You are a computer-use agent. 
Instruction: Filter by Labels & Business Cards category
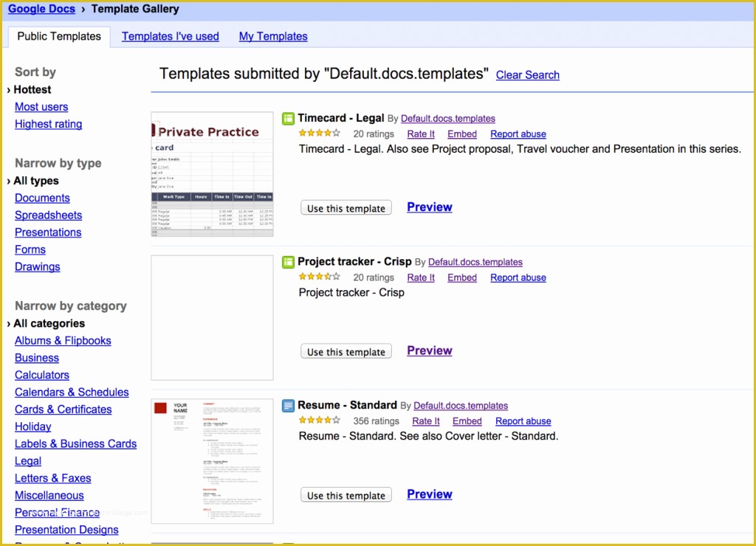[76, 444]
